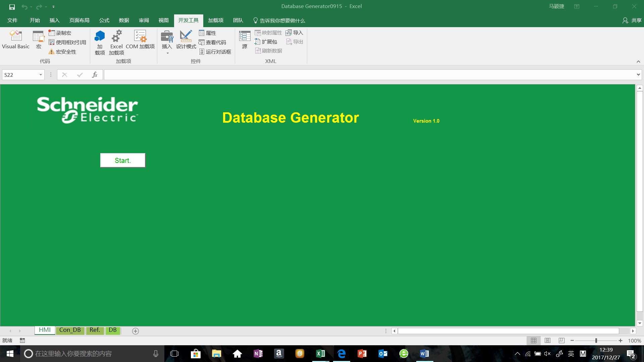Open the Visual Basic editor
Screen dimensions: 644x362
(16, 40)
